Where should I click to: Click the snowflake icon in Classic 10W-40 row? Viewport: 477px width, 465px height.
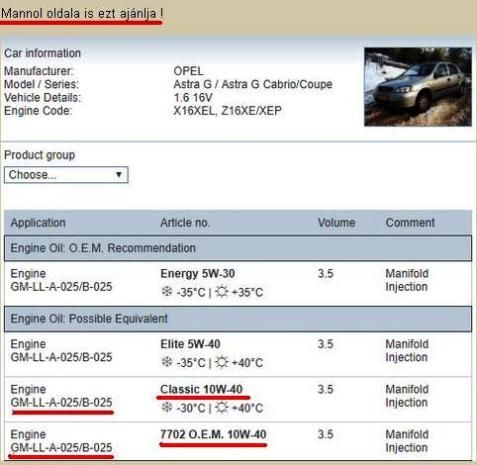tap(167, 407)
